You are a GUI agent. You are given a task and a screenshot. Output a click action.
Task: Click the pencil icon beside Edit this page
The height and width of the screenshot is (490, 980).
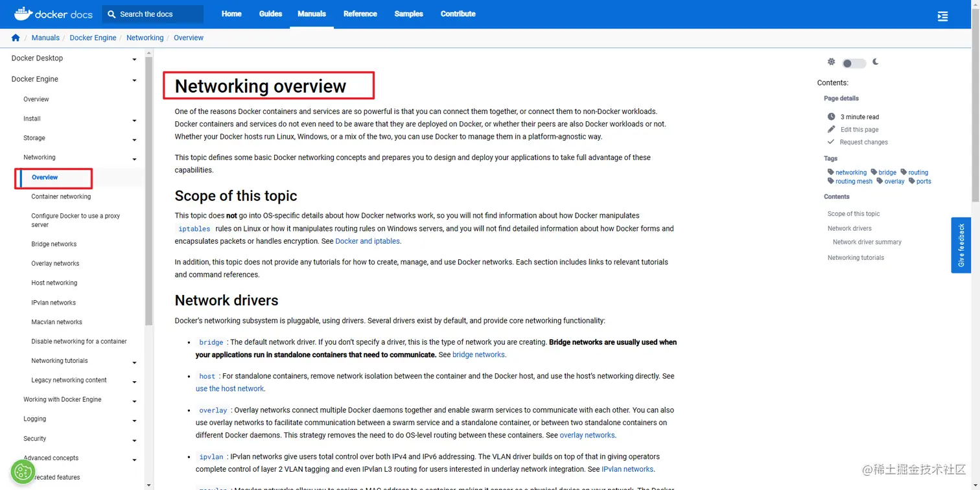pyautogui.click(x=832, y=129)
